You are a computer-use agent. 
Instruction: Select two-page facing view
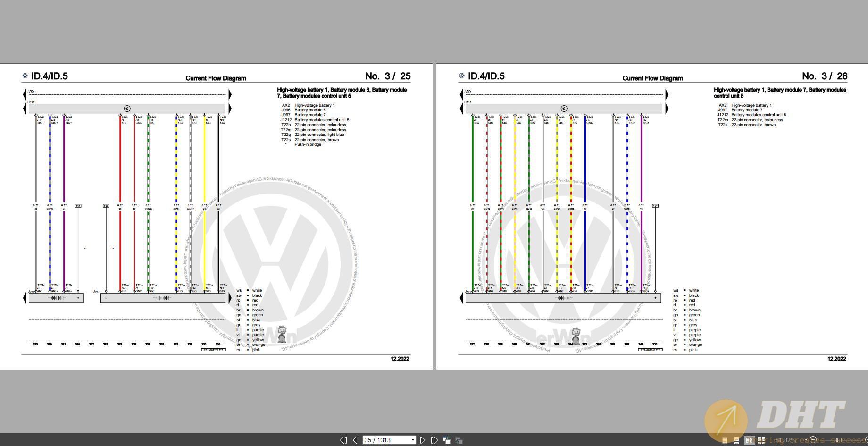click(749, 440)
